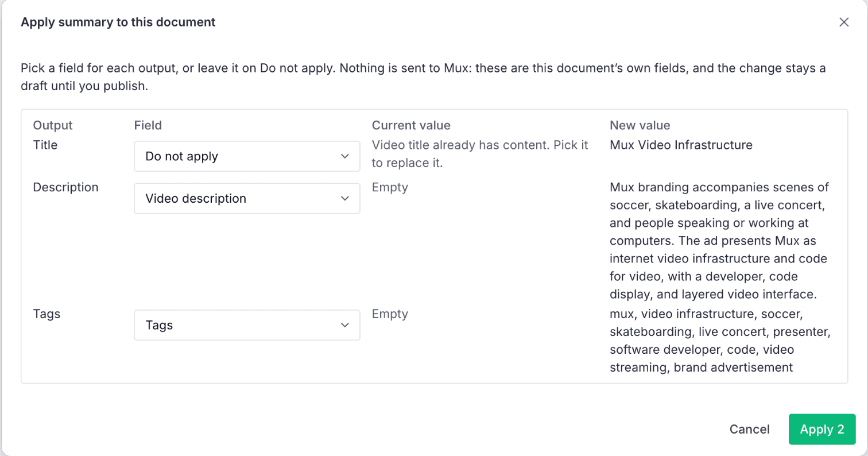Open the Tags field dropdown
Image resolution: width=868 pixels, height=456 pixels.
pyautogui.click(x=247, y=325)
